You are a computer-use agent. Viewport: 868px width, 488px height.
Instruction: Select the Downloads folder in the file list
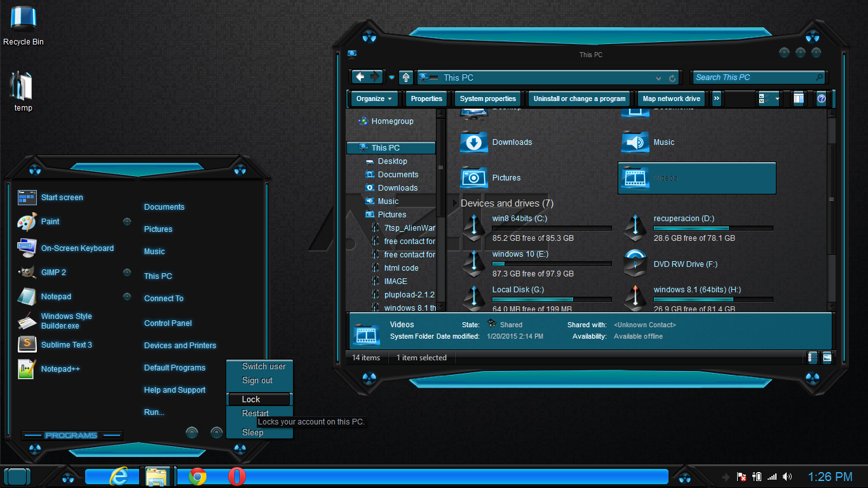tap(497, 142)
